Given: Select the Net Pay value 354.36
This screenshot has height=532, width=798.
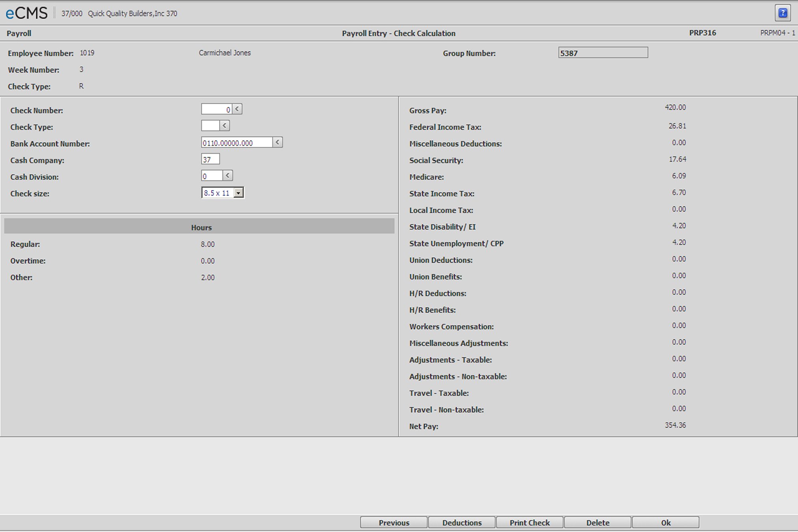Looking at the screenshot, I should tap(675, 425).
